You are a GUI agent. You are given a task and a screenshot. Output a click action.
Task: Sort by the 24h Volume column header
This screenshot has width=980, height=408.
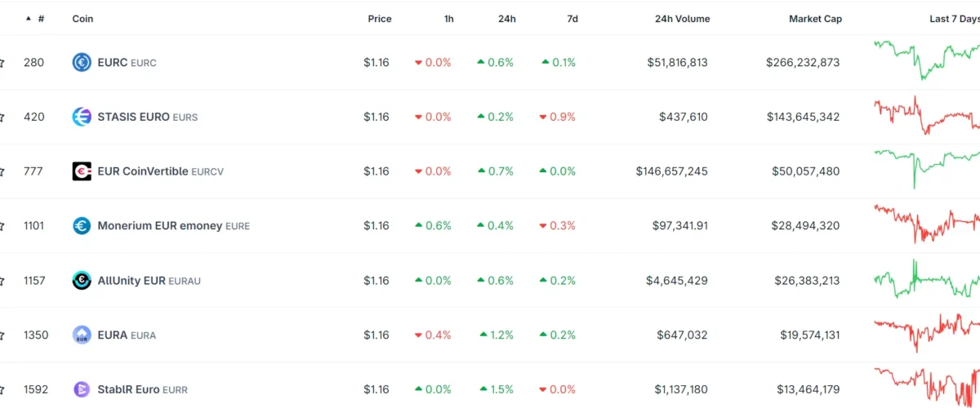682,19
